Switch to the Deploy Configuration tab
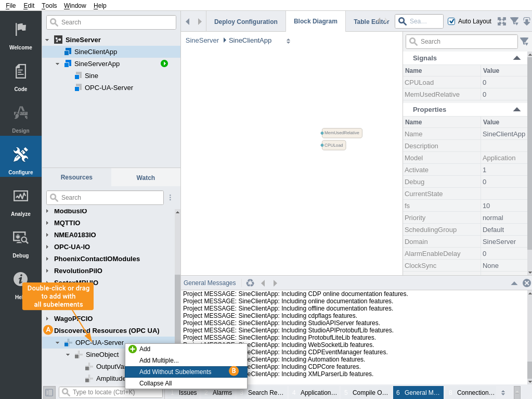Viewport: 532px width, 399px height. pyautogui.click(x=245, y=21)
